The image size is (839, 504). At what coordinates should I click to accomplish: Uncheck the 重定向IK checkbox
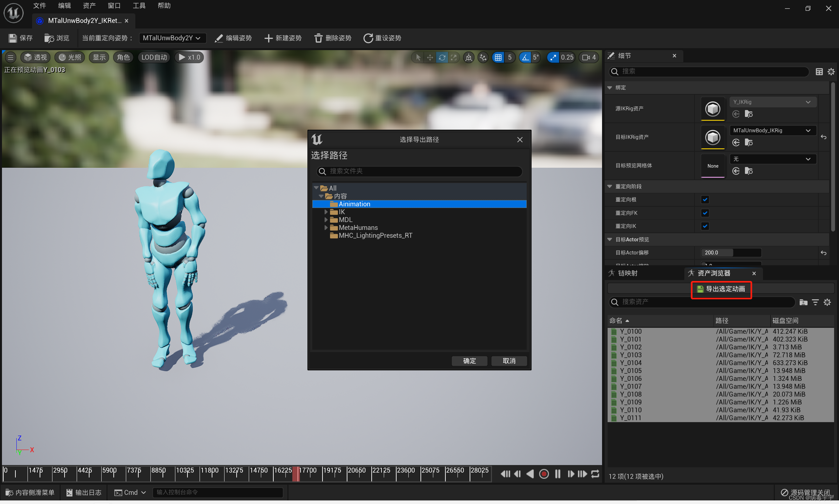point(705,226)
